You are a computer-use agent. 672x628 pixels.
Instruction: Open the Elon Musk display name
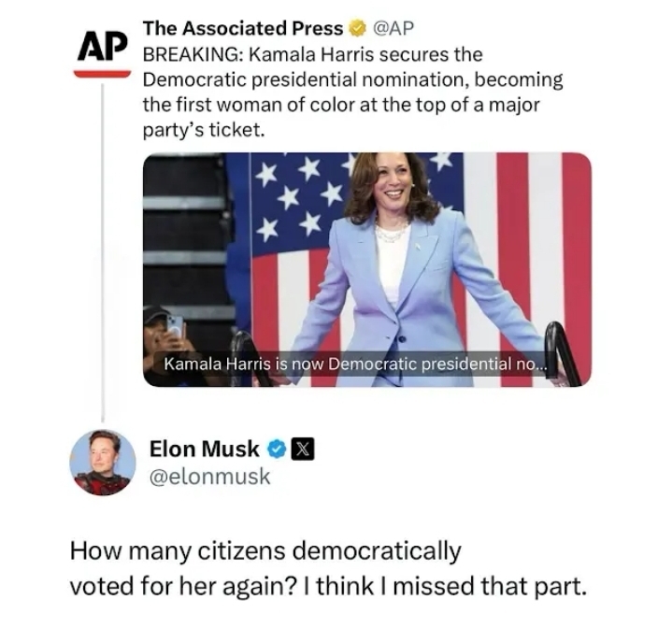coord(205,449)
